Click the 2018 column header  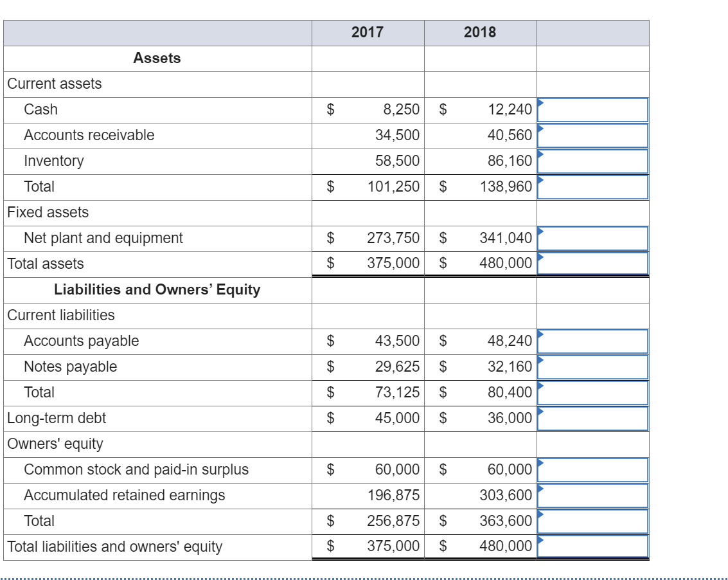(x=480, y=32)
